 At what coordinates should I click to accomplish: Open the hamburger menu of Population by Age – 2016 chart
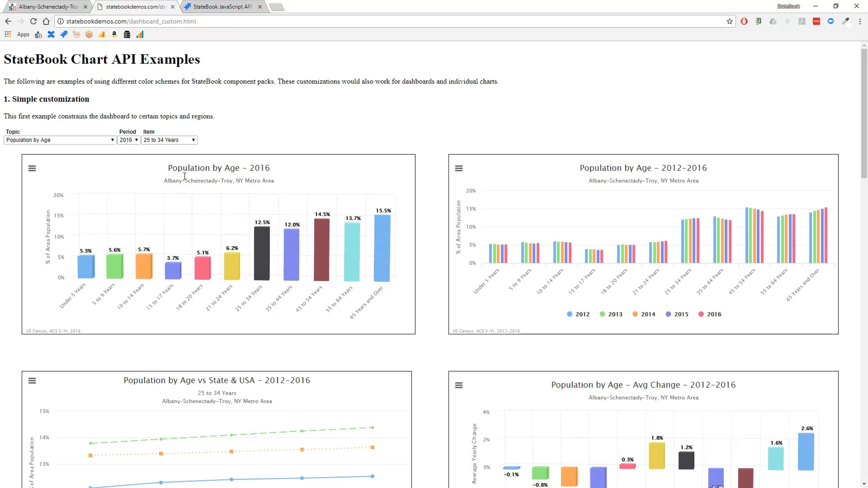point(32,168)
